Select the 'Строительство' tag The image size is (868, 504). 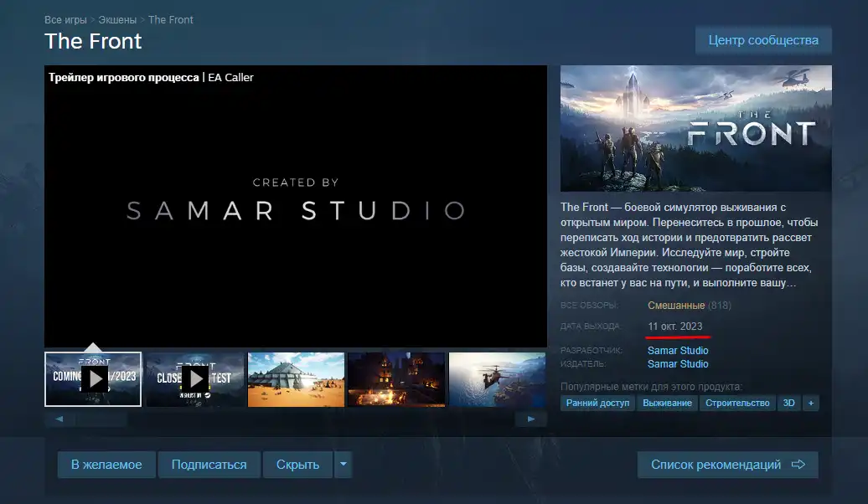pos(737,403)
